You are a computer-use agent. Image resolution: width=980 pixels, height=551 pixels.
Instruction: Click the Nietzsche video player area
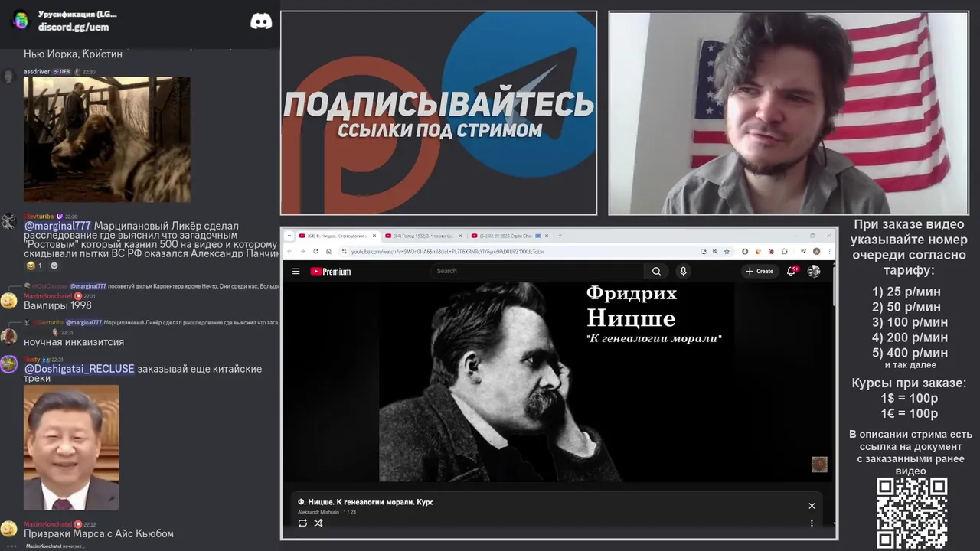(559, 381)
